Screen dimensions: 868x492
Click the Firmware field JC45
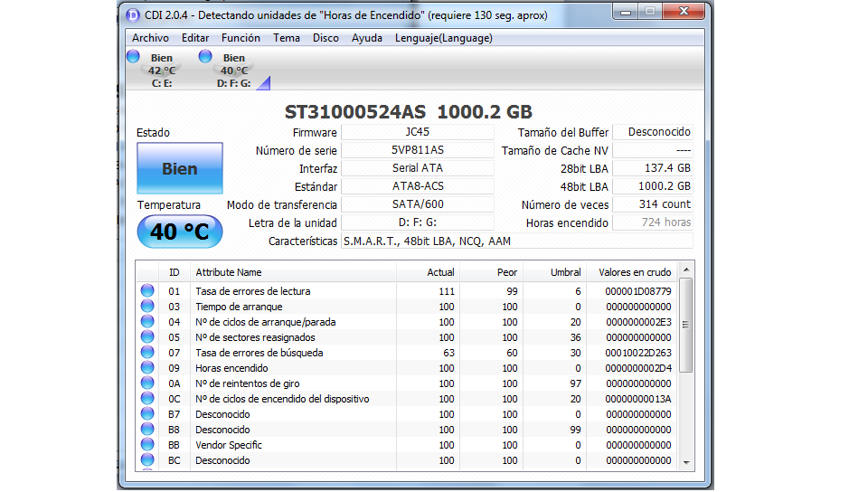tap(418, 132)
